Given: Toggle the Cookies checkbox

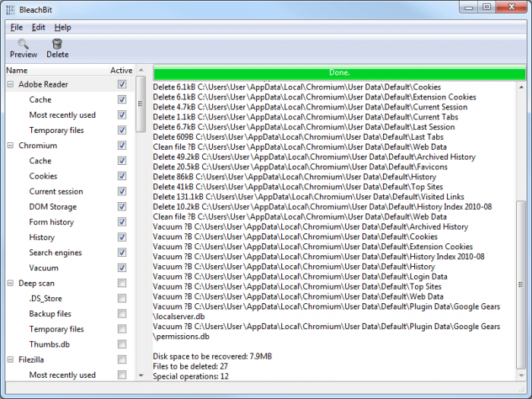Looking at the screenshot, I should 122,176.
